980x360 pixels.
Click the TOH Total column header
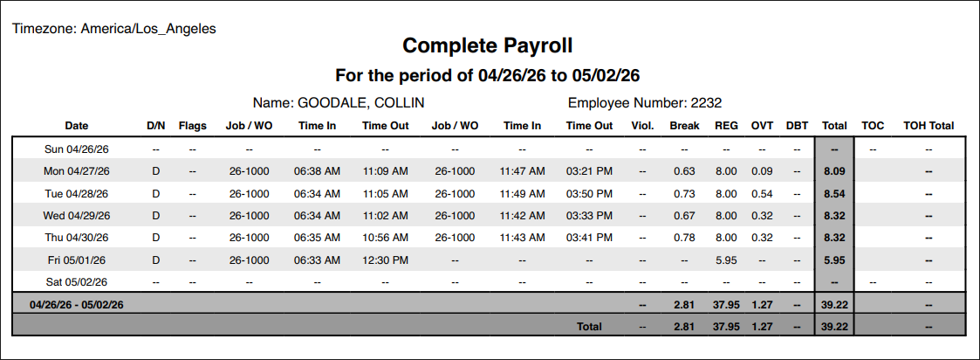coord(929,126)
